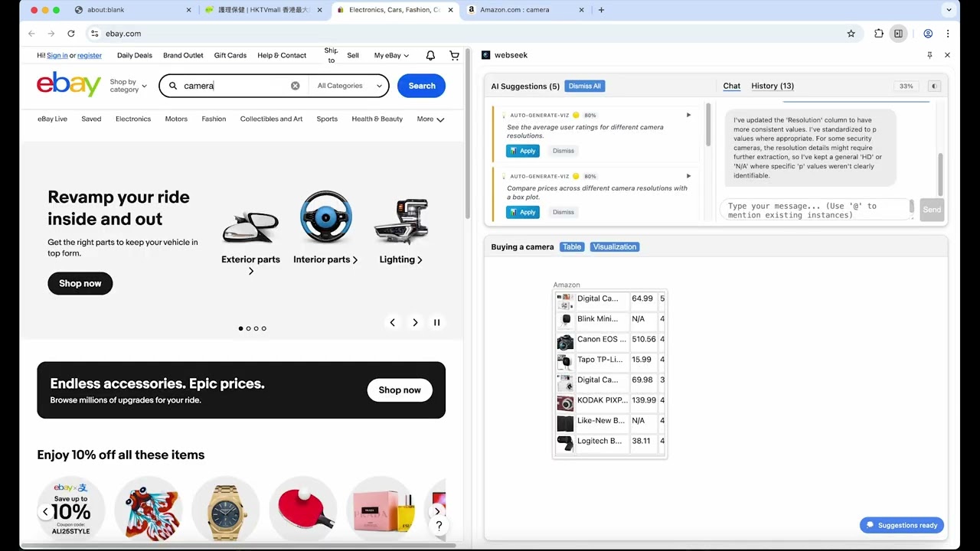Select the third carousel dot indicator
Screen dimensions: 980x551
pos(256,328)
